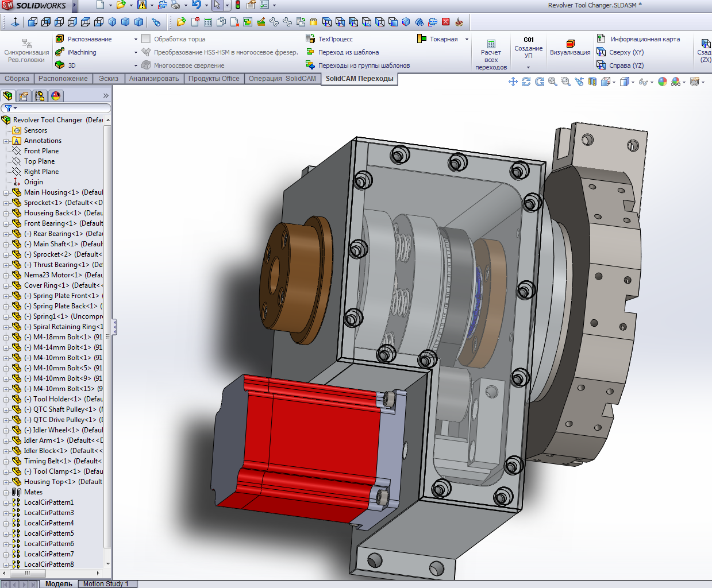712x588 pixels.
Task: Click the ТехПроцесс button
Action: pos(336,39)
